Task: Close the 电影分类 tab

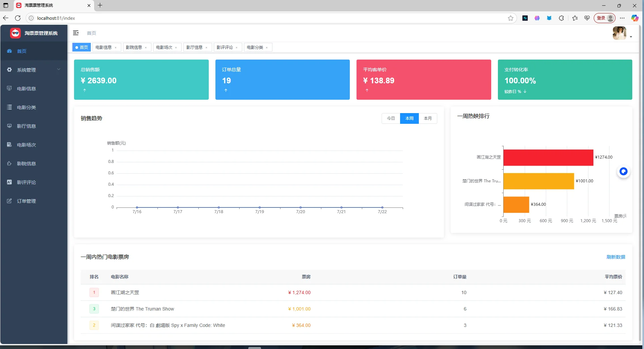Action: coord(267,48)
